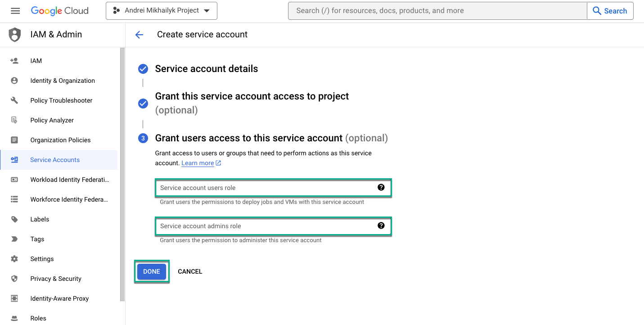The image size is (644, 325).
Task: Go to Identity & Organization page
Action: (x=63, y=81)
